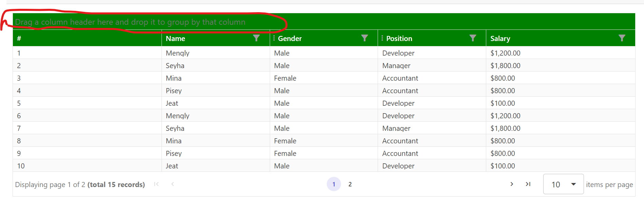
Task: Click the Accountant position cell in row 4
Action: pyautogui.click(x=432, y=90)
